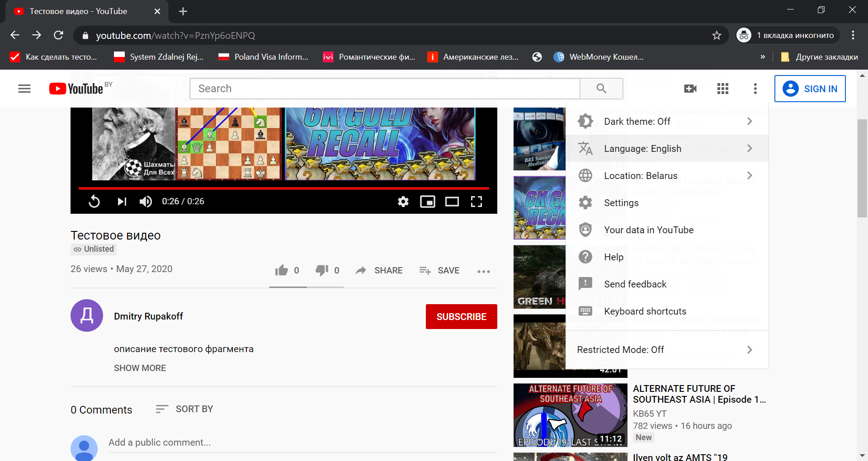Image resolution: width=868 pixels, height=461 pixels.
Task: Choose Send feedback menu entry
Action: (x=667, y=284)
